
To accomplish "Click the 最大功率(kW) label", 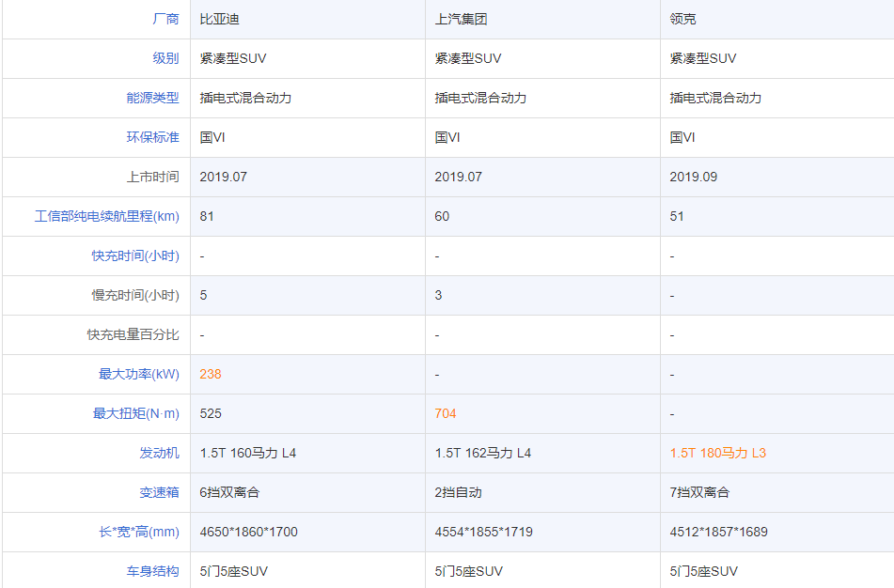I will [x=138, y=375].
